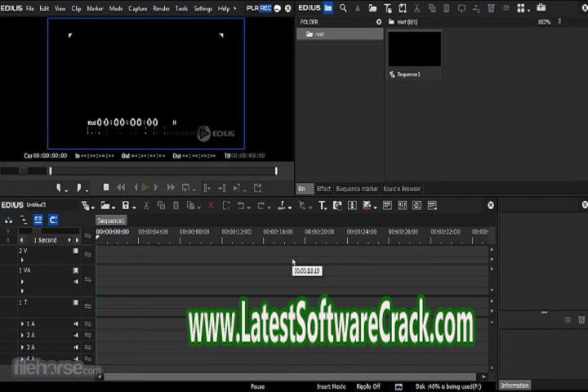Click the shuttle slider in player
Image resolution: width=588 pixels, height=392 pixels.
coord(24,171)
